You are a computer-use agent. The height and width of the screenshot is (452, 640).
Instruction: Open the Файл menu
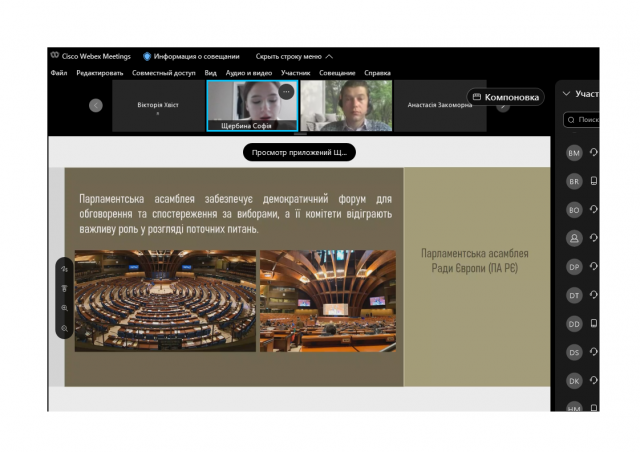59,73
